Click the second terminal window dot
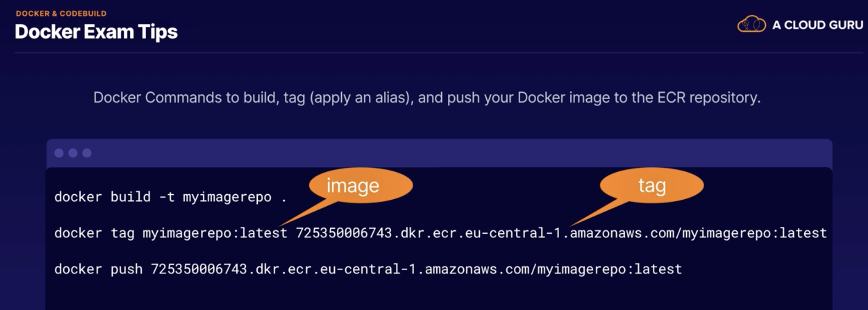The height and width of the screenshot is (310, 868). (x=73, y=153)
